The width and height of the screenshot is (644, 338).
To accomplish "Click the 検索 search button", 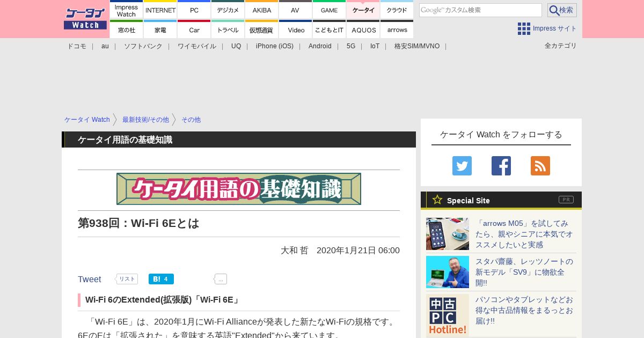I will [x=562, y=10].
